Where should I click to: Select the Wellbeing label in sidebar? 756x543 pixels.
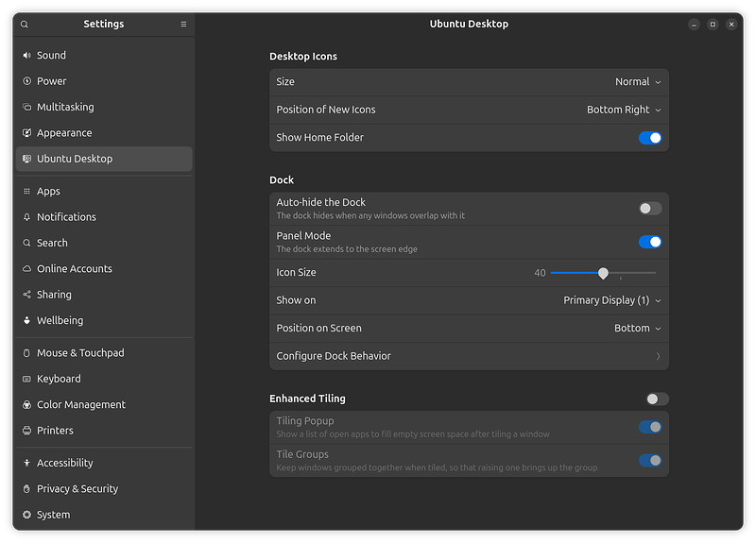point(60,320)
